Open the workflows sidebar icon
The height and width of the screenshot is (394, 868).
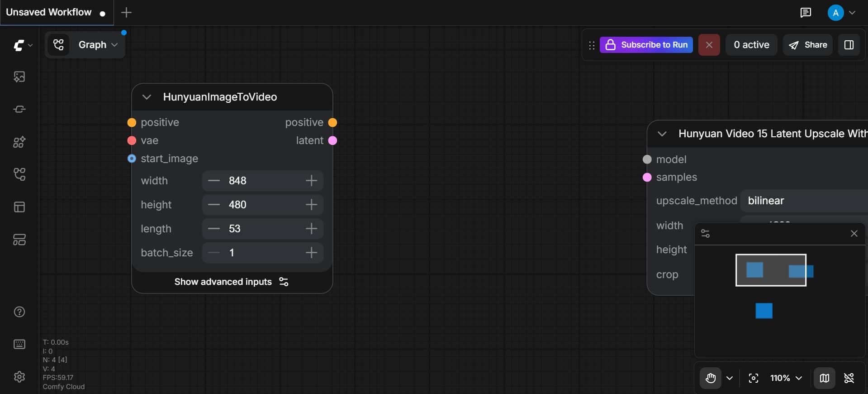point(19,174)
